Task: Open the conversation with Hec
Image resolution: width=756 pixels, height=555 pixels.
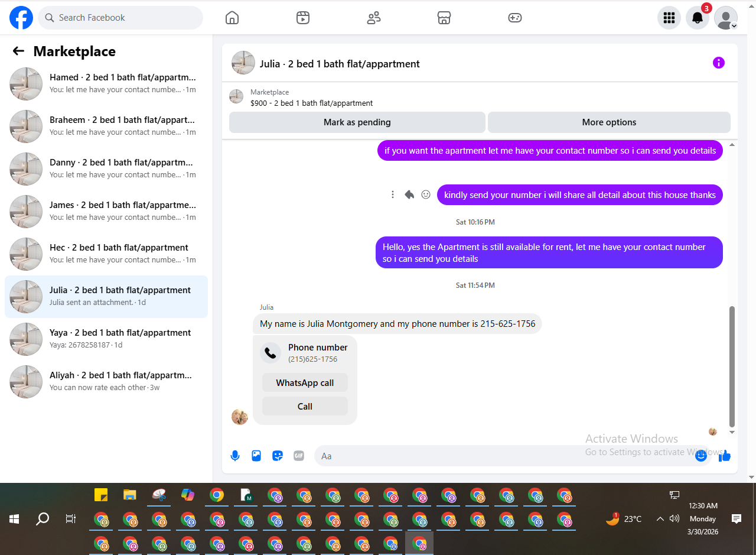Action: (x=106, y=254)
